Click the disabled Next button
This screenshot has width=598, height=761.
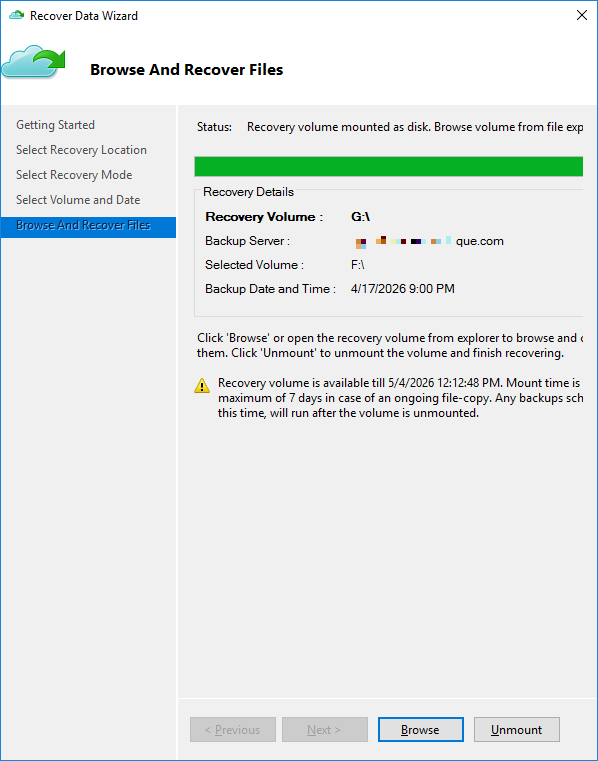pos(325,729)
